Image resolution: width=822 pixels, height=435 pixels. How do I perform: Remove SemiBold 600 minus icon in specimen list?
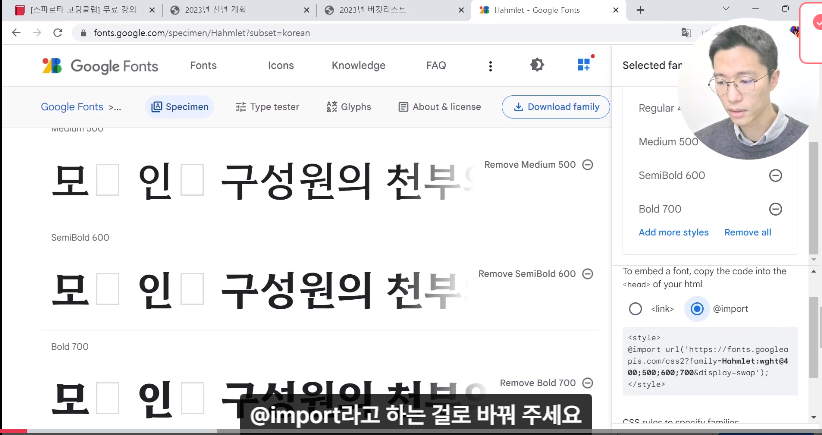[588, 274]
